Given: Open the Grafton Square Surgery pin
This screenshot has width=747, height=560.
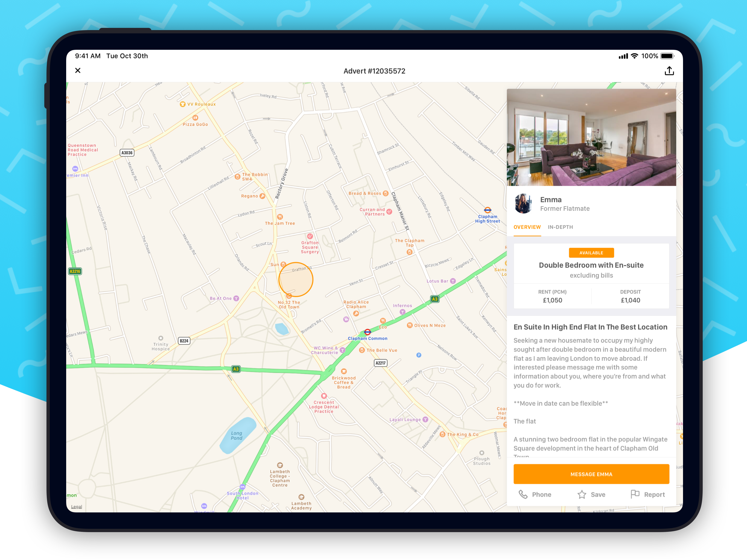Looking at the screenshot, I should [310, 237].
